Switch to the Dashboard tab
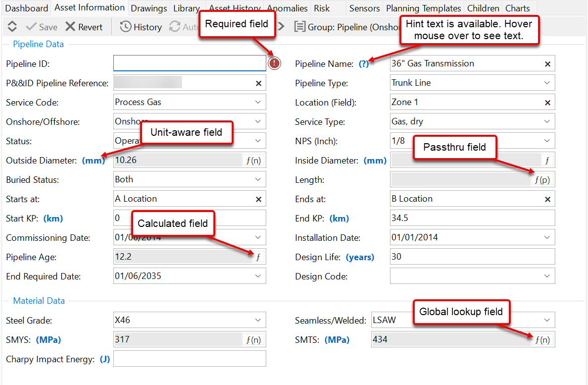 (x=27, y=8)
